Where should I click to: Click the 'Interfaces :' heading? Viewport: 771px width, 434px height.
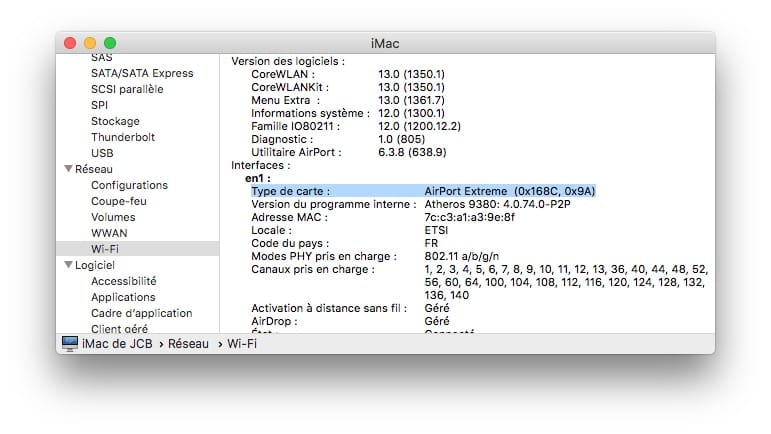(x=261, y=165)
